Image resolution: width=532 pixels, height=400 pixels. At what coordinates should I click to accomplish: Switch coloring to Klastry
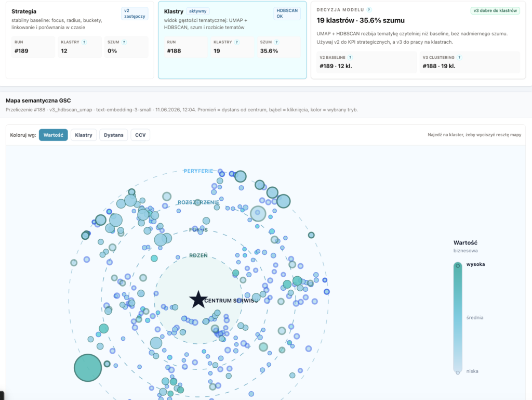click(84, 135)
